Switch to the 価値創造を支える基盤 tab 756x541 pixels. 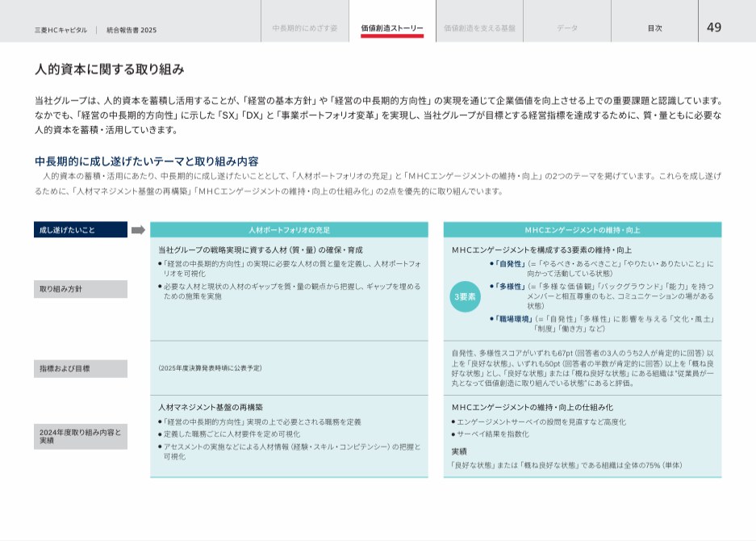click(479, 28)
